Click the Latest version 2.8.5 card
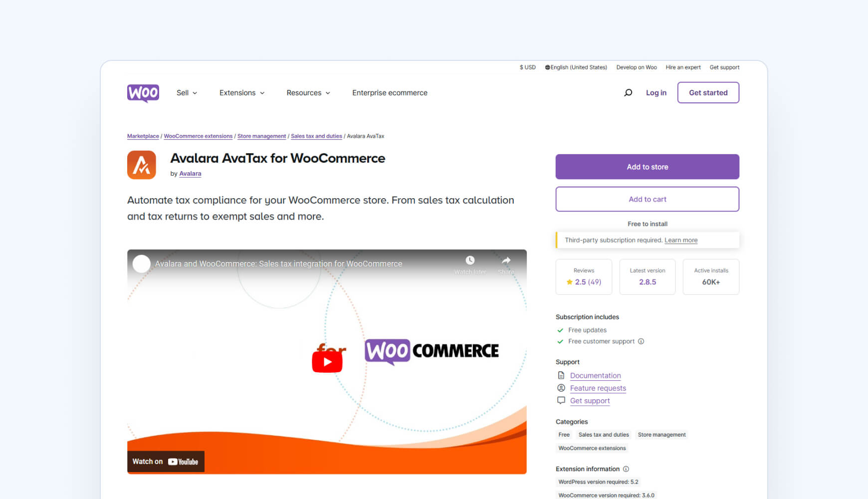Screen dimensions: 868x499 click(648, 277)
